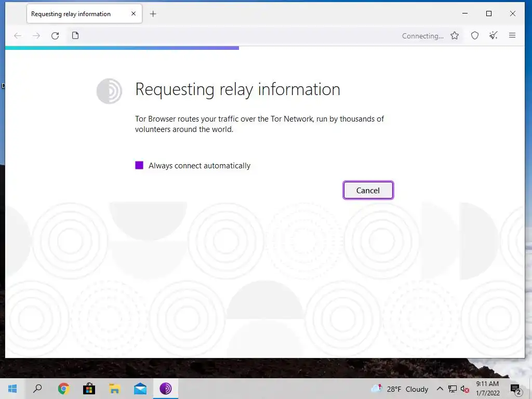This screenshot has width=532, height=399.
Task: Open the notification center icon
Action: click(515, 389)
